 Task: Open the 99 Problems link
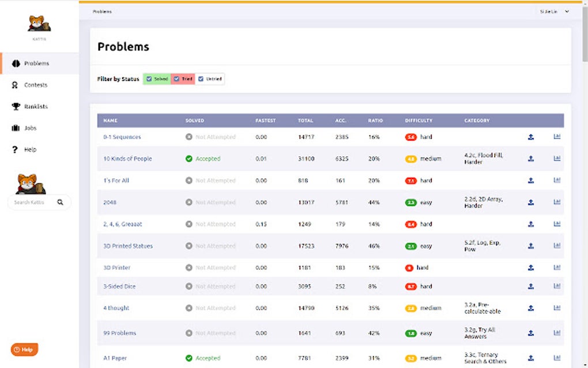[x=120, y=333]
